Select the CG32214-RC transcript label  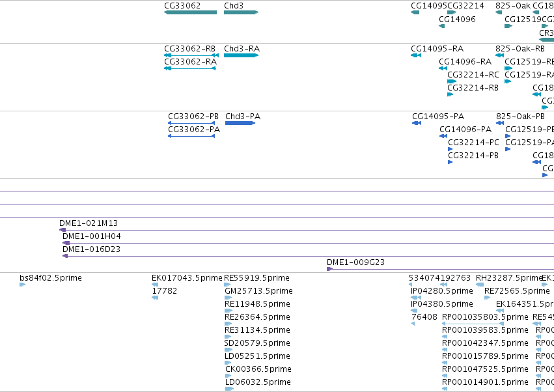(x=473, y=75)
